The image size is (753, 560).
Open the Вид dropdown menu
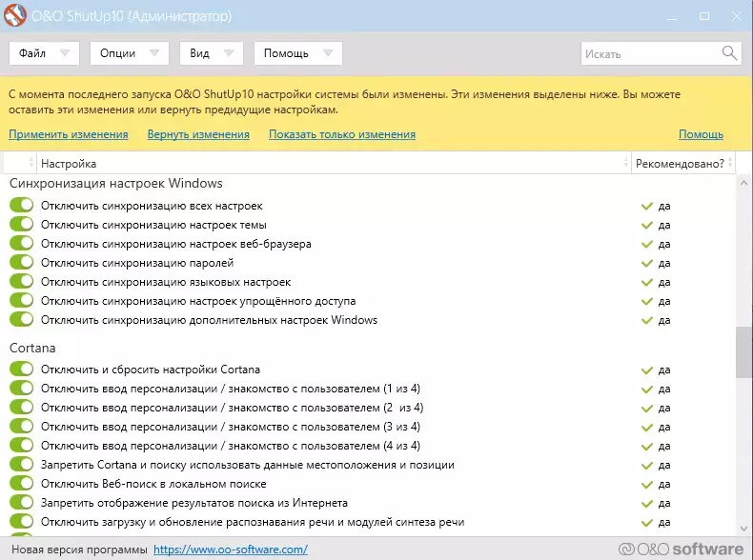[212, 52]
